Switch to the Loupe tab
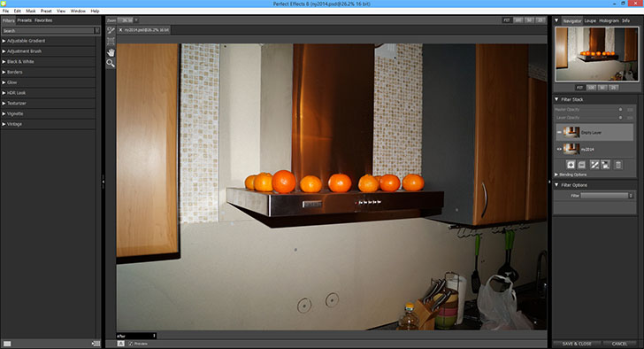The width and height of the screenshot is (644, 349). coord(590,20)
